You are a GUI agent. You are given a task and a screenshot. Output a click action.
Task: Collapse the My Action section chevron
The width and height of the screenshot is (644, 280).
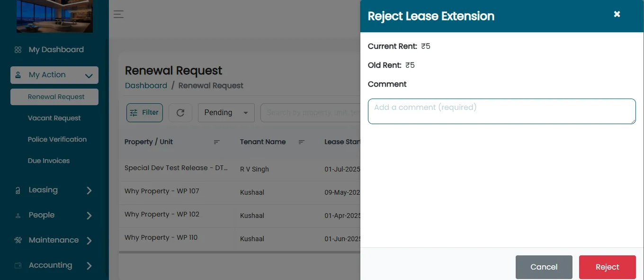click(89, 75)
